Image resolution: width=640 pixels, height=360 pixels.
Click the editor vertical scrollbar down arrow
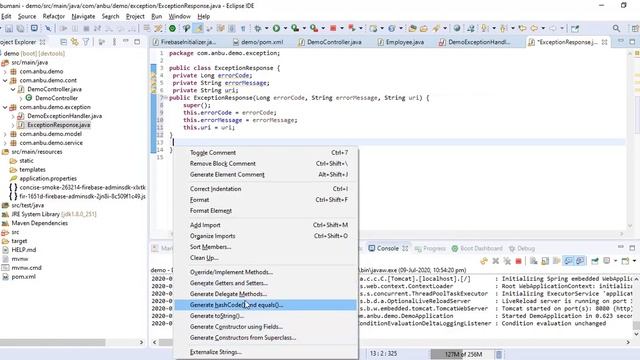(x=630, y=226)
